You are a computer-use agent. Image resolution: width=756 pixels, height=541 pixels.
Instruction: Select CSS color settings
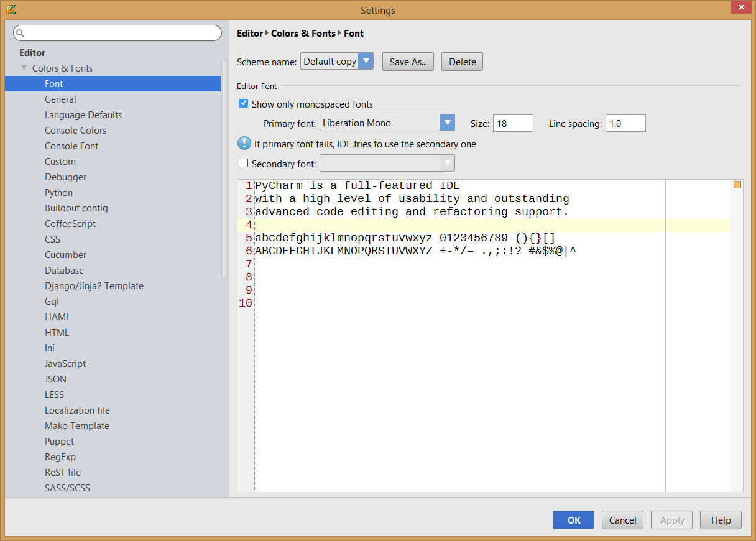click(52, 239)
